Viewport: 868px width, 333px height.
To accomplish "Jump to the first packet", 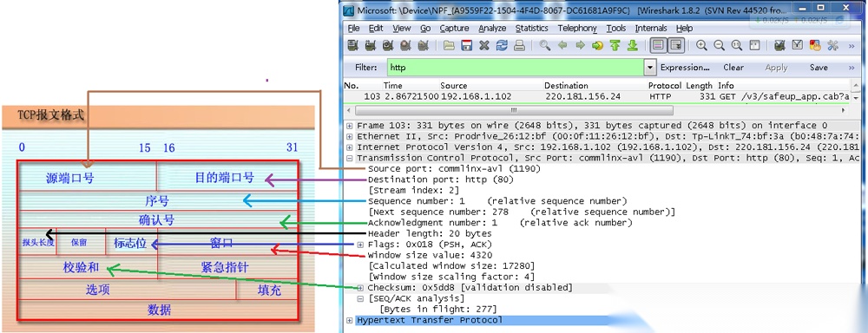I will click(615, 45).
